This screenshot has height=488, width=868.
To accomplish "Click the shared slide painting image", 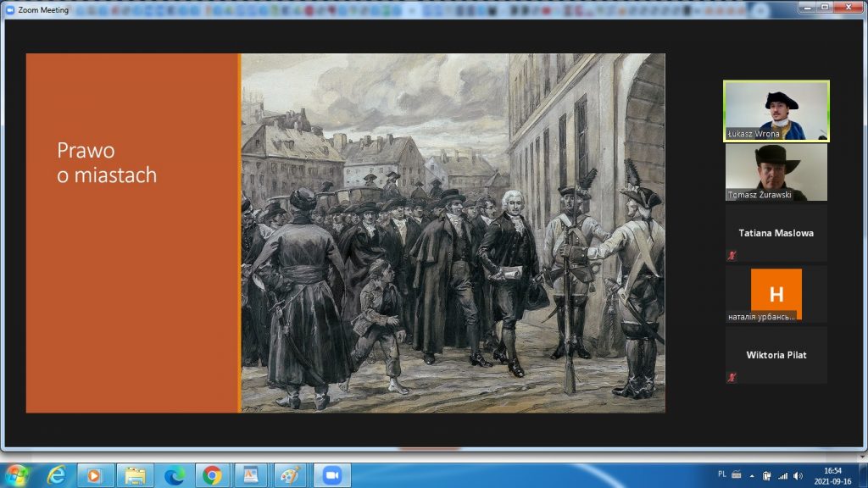I will (x=452, y=233).
